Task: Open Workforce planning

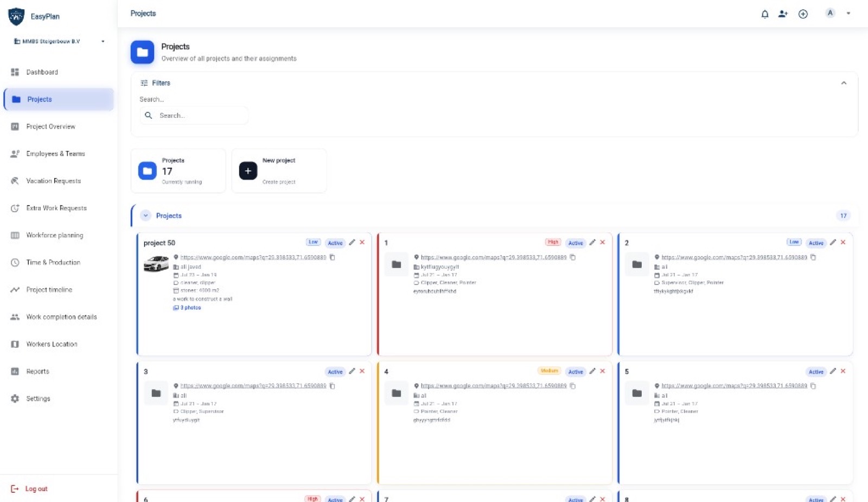Action: [59, 235]
